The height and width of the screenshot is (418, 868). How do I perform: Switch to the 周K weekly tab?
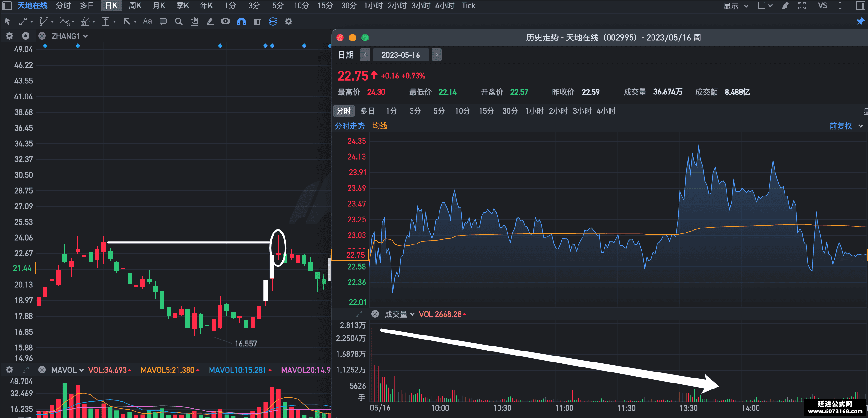coord(135,6)
